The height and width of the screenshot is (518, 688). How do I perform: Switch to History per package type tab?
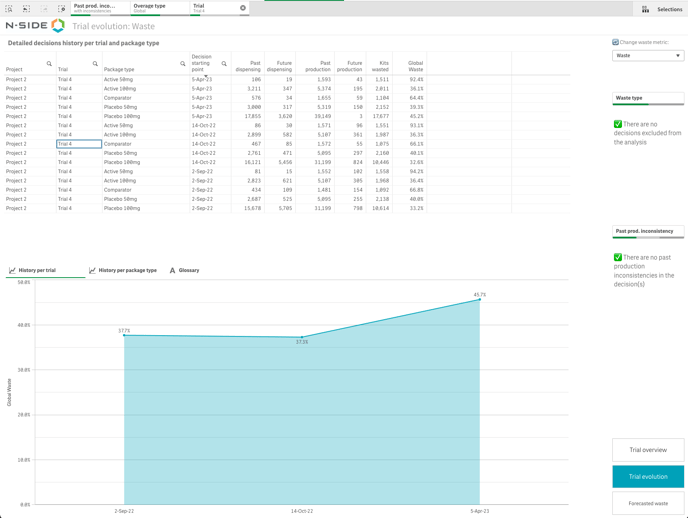(x=123, y=270)
